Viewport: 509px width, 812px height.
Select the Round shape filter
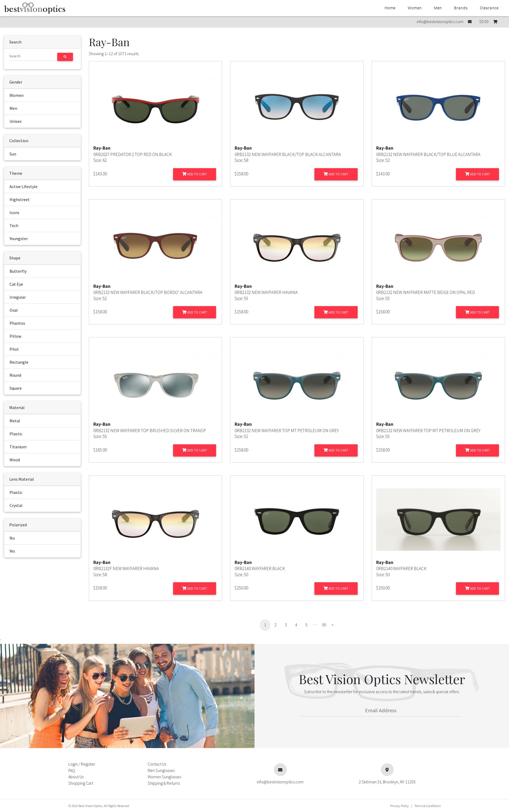pos(42,375)
